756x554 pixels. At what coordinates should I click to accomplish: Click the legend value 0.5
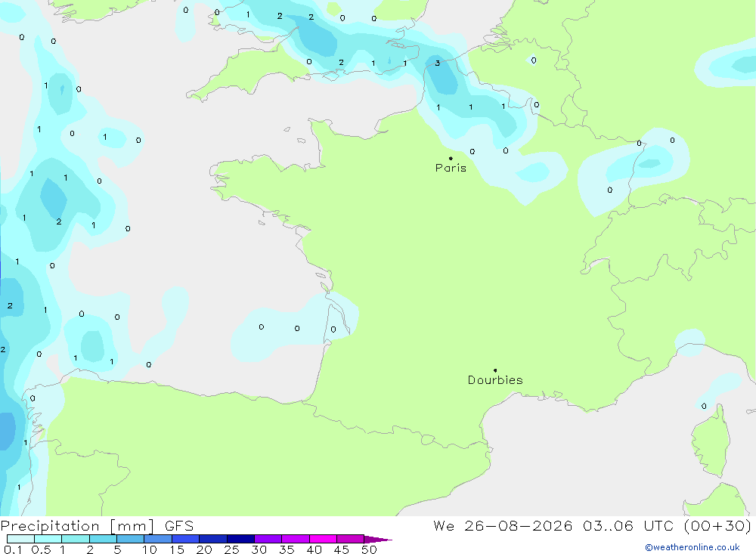point(41,549)
